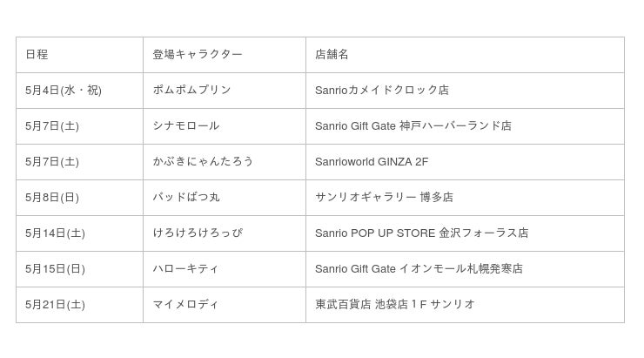The width and height of the screenshot is (644, 358).
Task: Click the けろけろけろっぴ character cell
Action: tap(198, 233)
